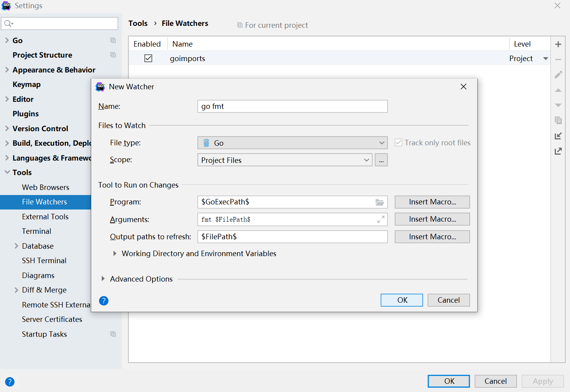Viewport: 570px width, 392px height.
Task: Click project-level icon beside Startup Tasks
Action: 113,334
